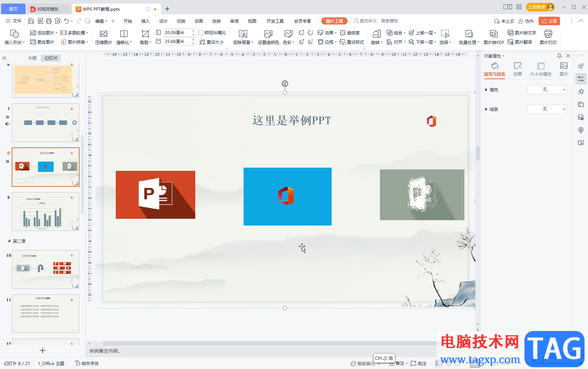The image size is (588, 369).
Task: Click the Print icon in quick toolbar
Action: [x=49, y=21]
